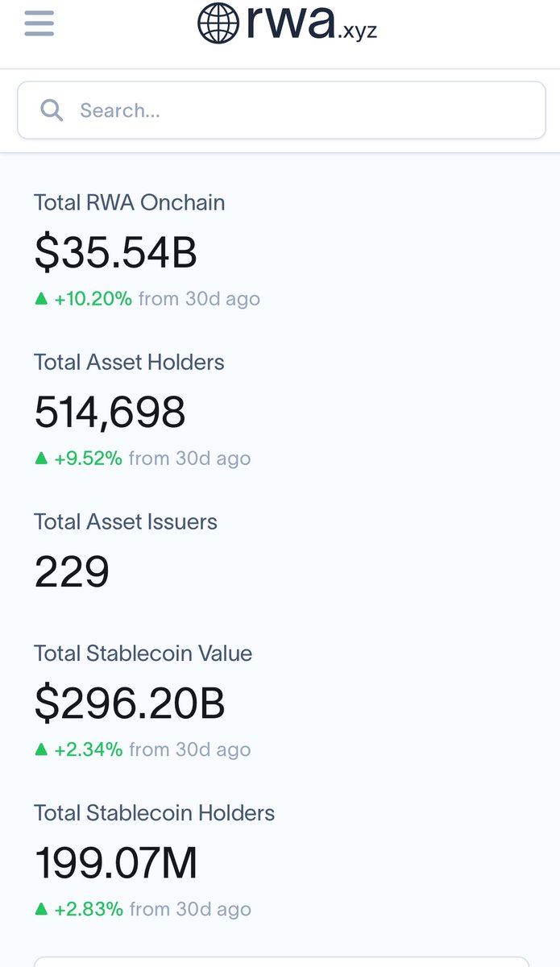560x967 pixels.
Task: Focus the Search input field
Action: point(298,110)
